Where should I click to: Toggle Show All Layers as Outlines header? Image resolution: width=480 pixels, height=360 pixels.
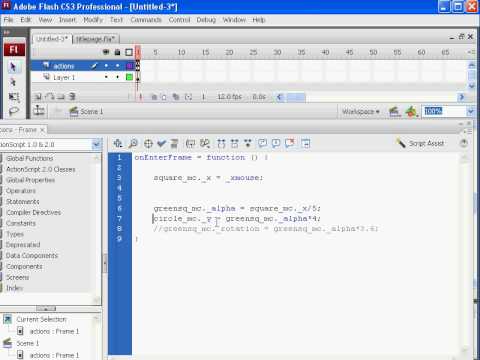129,52
